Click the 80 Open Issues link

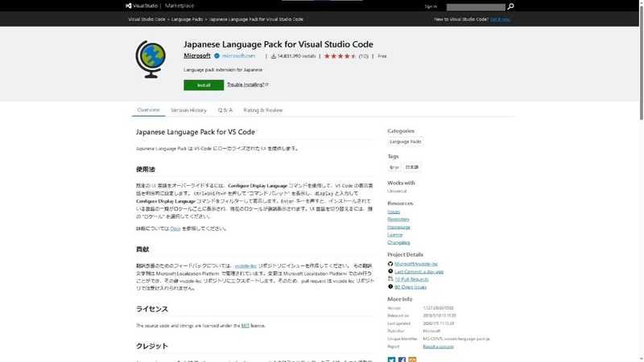point(411,287)
